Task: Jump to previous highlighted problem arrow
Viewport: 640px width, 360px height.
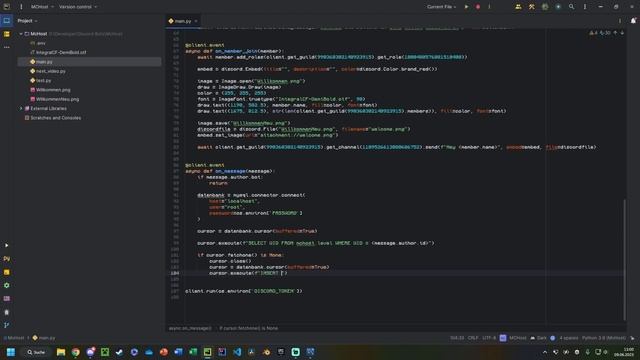Action: click(x=615, y=33)
